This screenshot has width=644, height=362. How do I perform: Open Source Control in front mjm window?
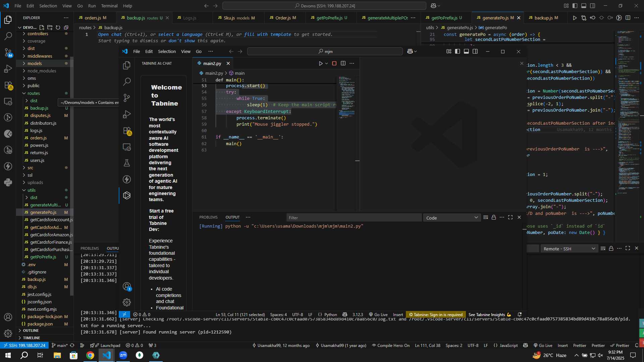(x=127, y=98)
